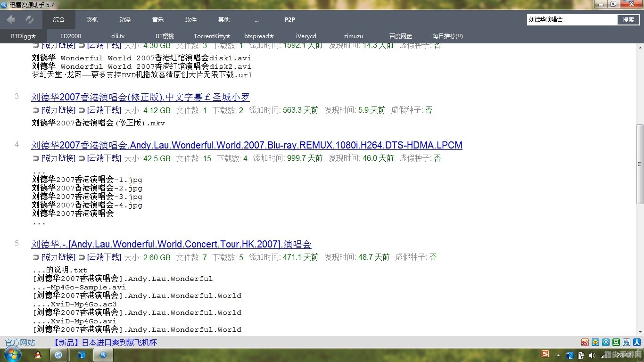Show hidden system tray icons
644x362 pixels.
558,355
